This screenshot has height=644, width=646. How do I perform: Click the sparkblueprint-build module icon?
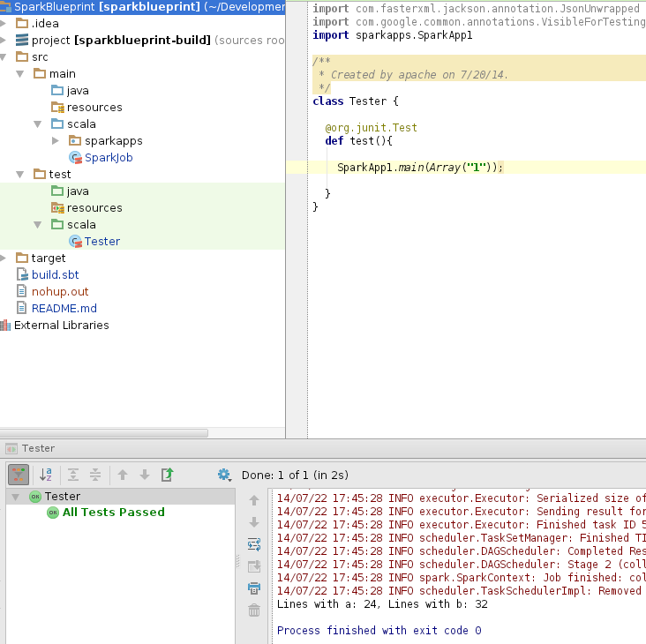click(22, 40)
